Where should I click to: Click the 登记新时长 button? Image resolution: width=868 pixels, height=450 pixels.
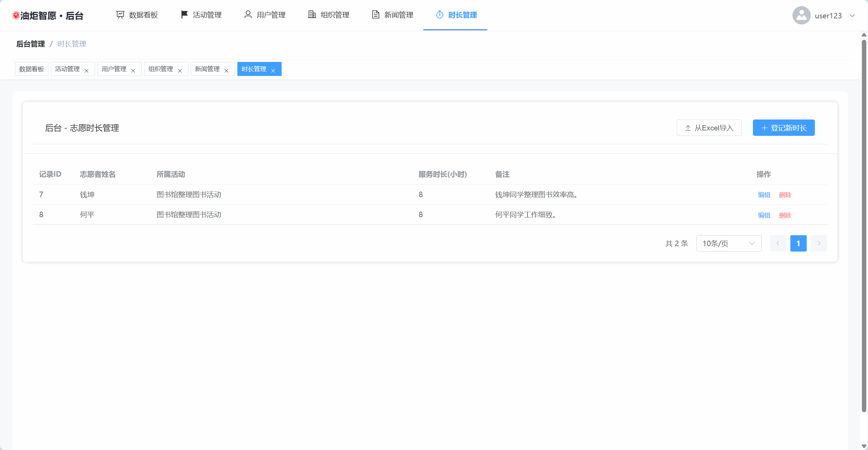pyautogui.click(x=783, y=128)
